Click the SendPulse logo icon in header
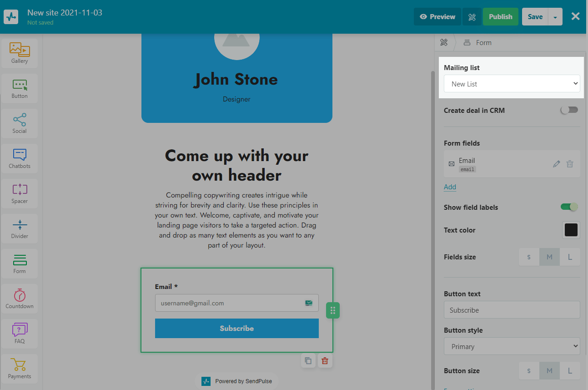Viewport: 588px width, 390px height. click(11, 17)
